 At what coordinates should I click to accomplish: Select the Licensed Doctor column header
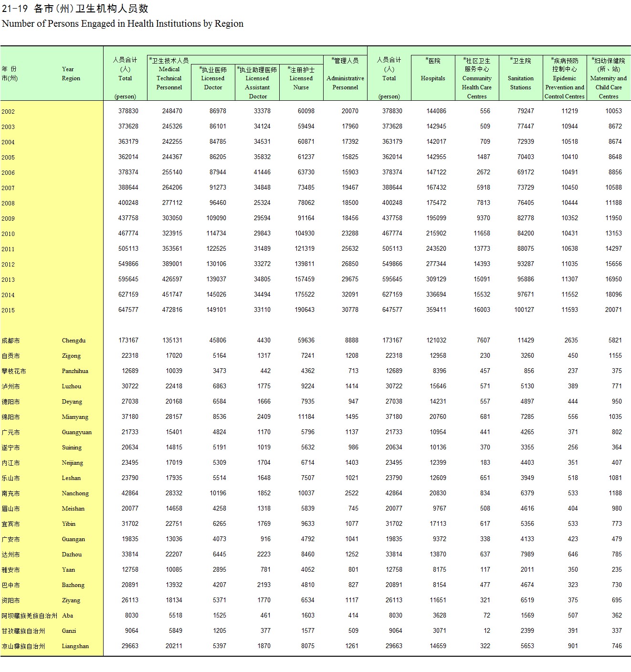coord(213,83)
